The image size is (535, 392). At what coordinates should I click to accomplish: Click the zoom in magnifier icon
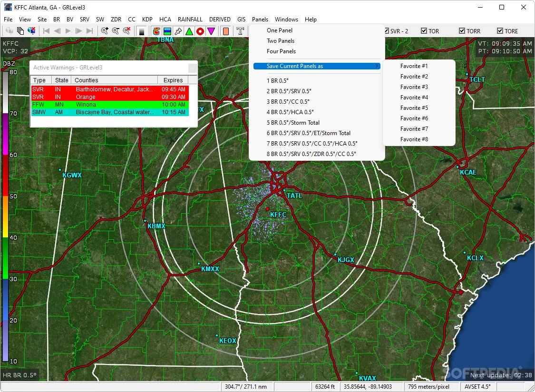pyautogui.click(x=105, y=31)
